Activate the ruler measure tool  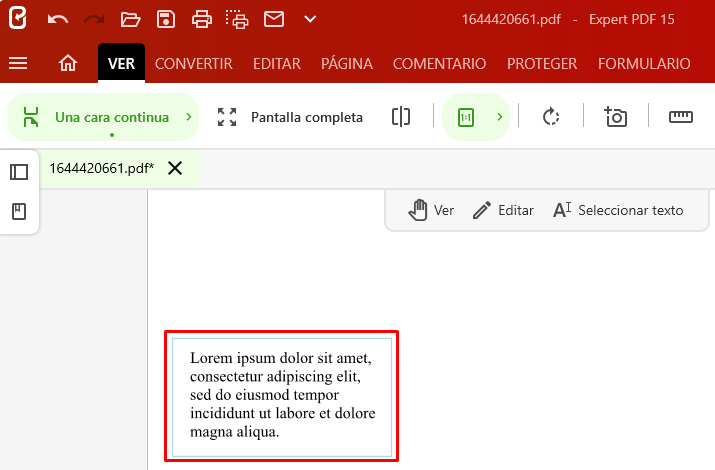[x=680, y=117]
